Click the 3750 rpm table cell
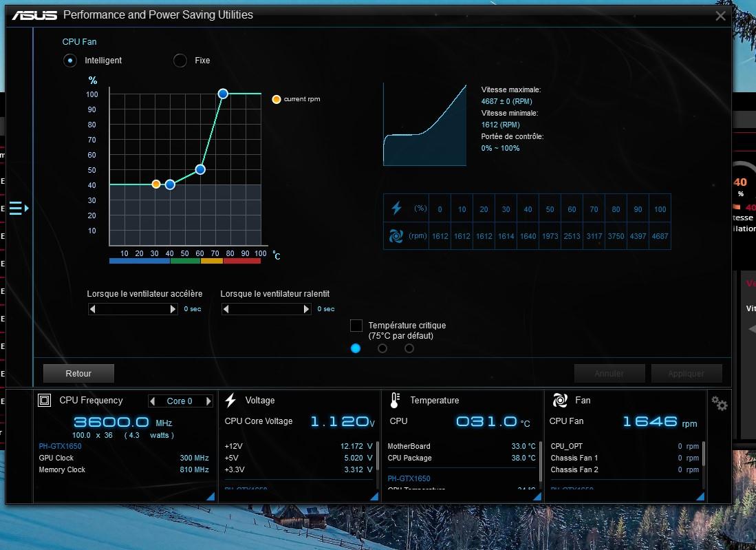 point(616,236)
